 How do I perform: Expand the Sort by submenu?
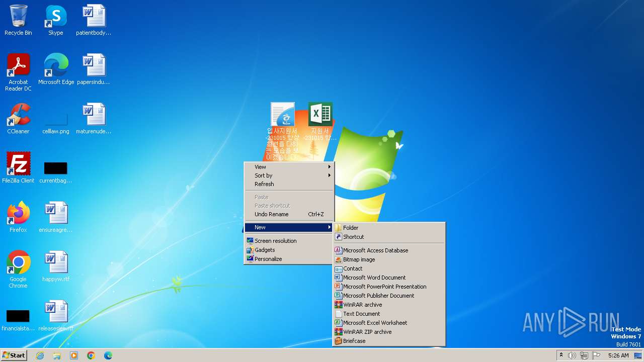coord(289,175)
